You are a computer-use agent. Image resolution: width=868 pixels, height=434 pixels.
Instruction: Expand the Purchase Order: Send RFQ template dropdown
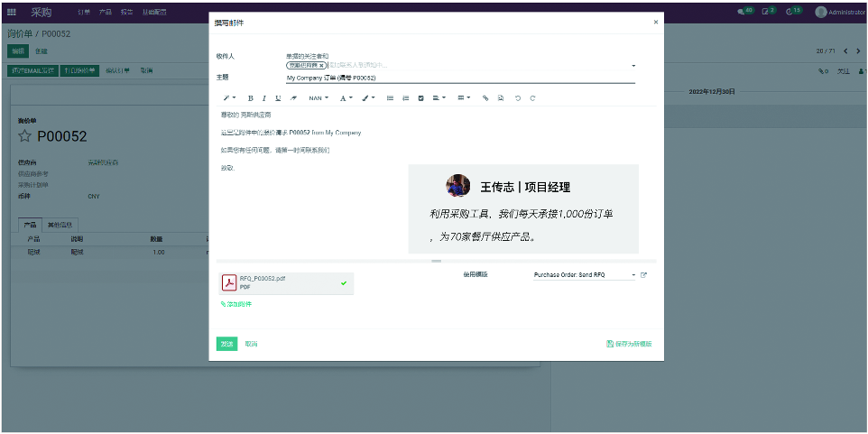click(633, 274)
